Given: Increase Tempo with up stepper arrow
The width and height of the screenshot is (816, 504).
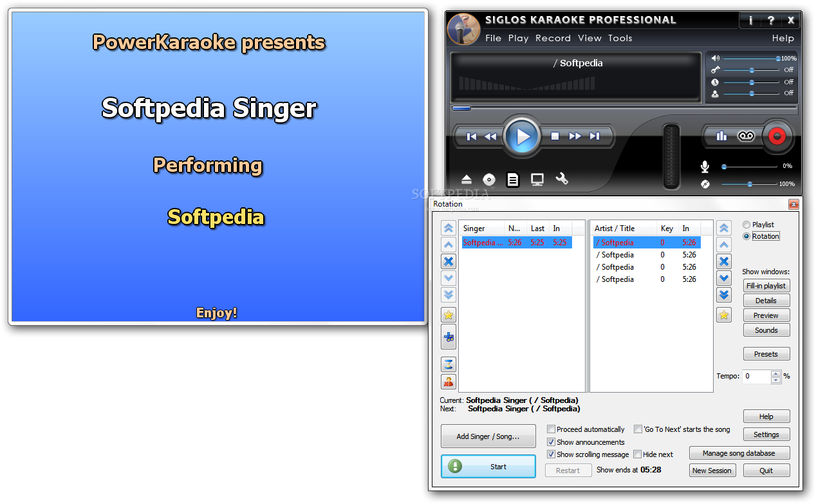Looking at the screenshot, I should tap(775, 373).
